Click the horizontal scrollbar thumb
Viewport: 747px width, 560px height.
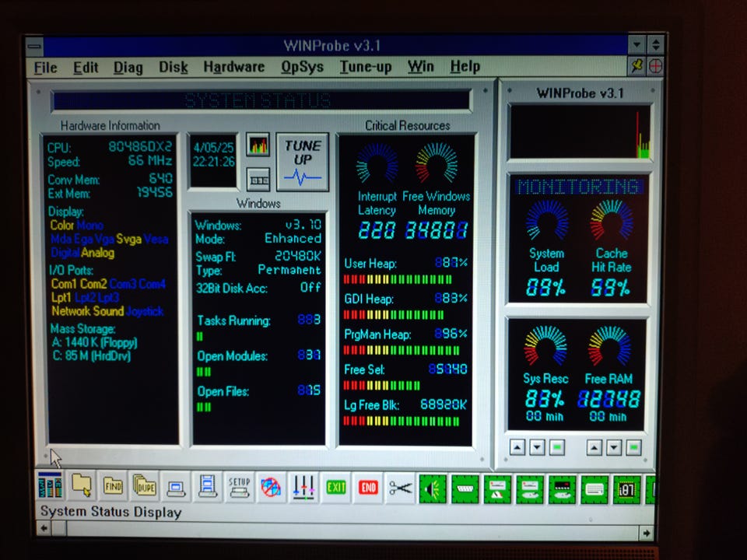[59, 529]
